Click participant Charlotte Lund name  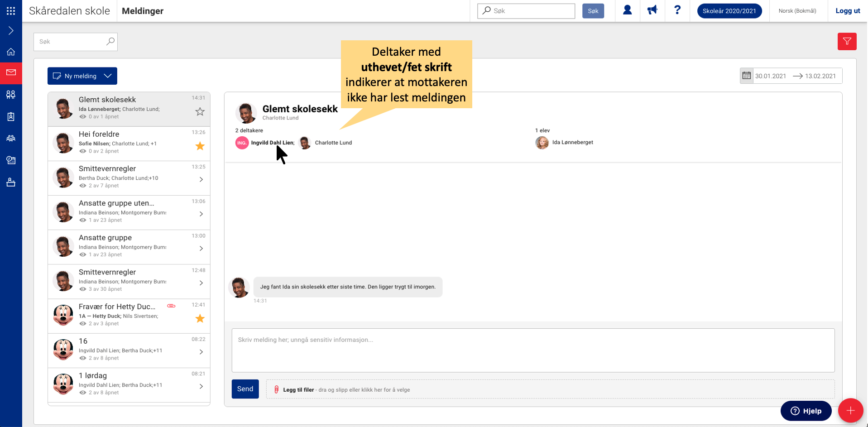[333, 143]
